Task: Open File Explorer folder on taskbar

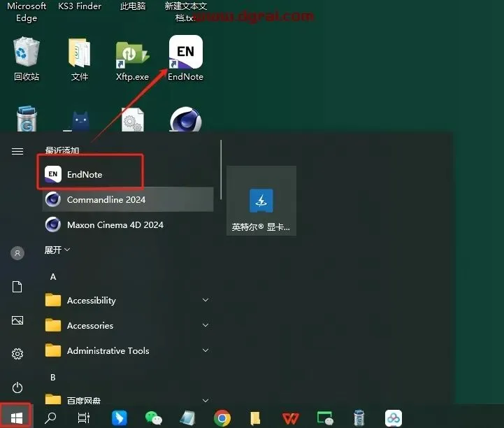Action: tap(256, 418)
